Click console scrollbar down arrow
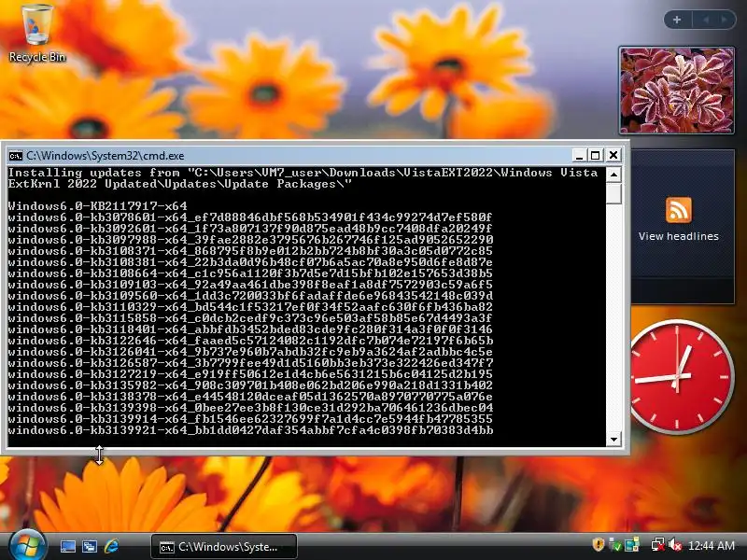 pyautogui.click(x=614, y=439)
